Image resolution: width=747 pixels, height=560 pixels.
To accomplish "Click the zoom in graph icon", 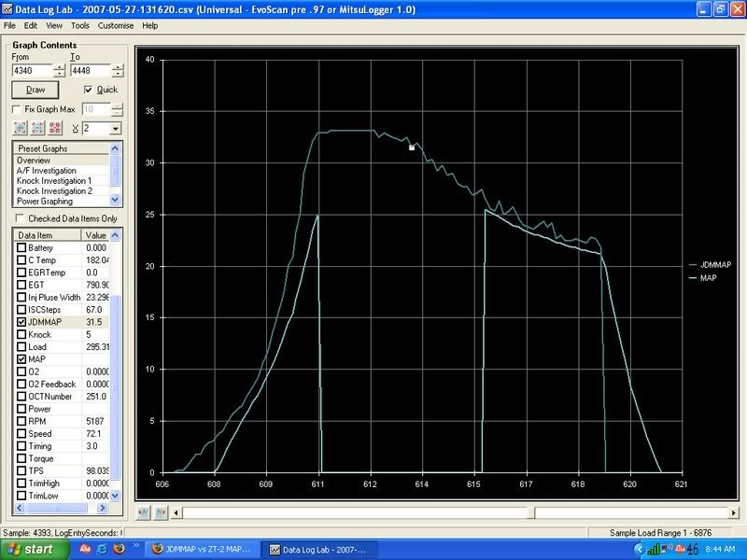I will pos(21,128).
